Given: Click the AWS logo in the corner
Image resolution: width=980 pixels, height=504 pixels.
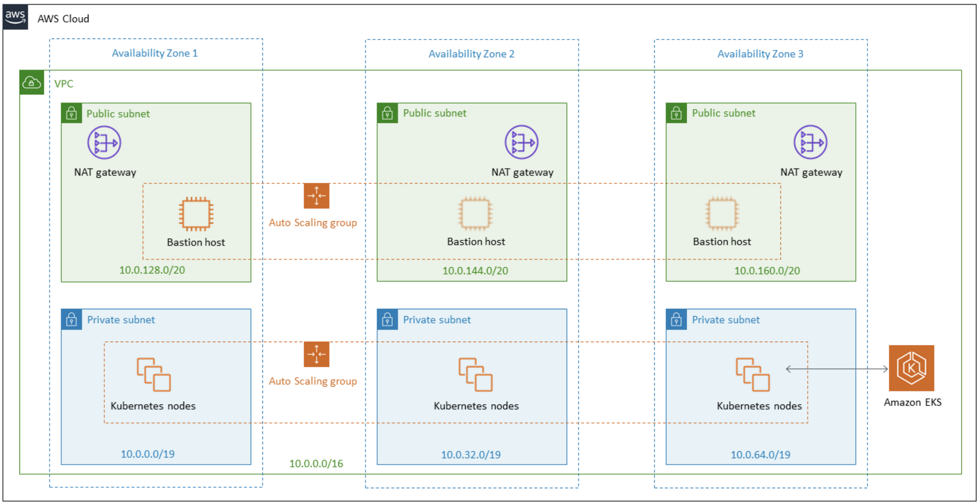Looking at the screenshot, I should pos(15,16).
